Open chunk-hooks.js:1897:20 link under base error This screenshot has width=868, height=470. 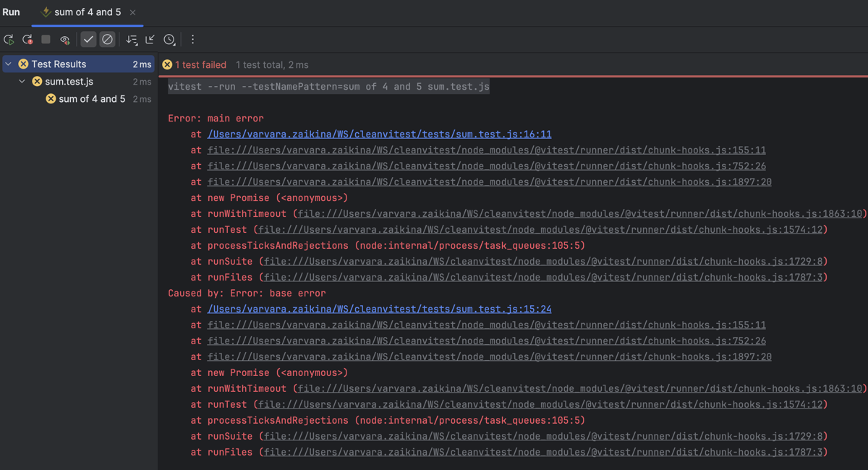click(490, 357)
